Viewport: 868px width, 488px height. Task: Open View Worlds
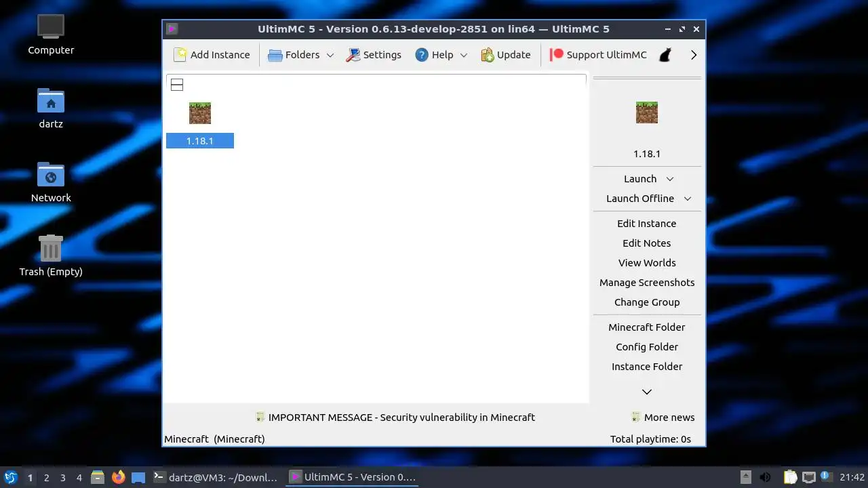[647, 263]
